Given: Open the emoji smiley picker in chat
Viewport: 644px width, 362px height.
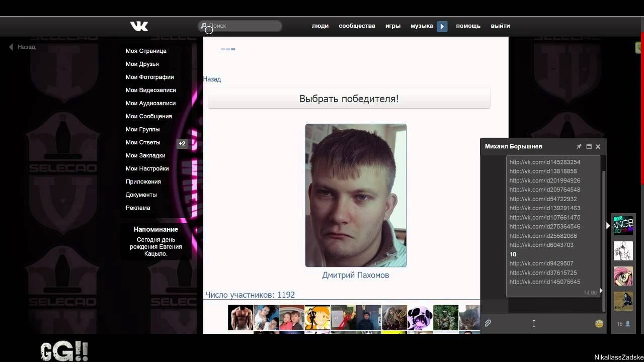Looking at the screenshot, I should pyautogui.click(x=599, y=324).
